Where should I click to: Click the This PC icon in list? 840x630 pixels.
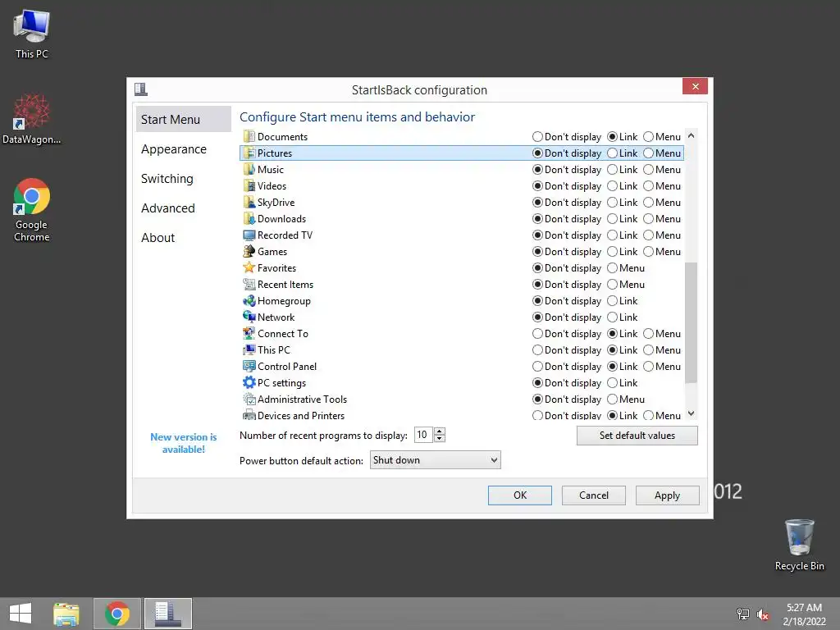tap(249, 349)
